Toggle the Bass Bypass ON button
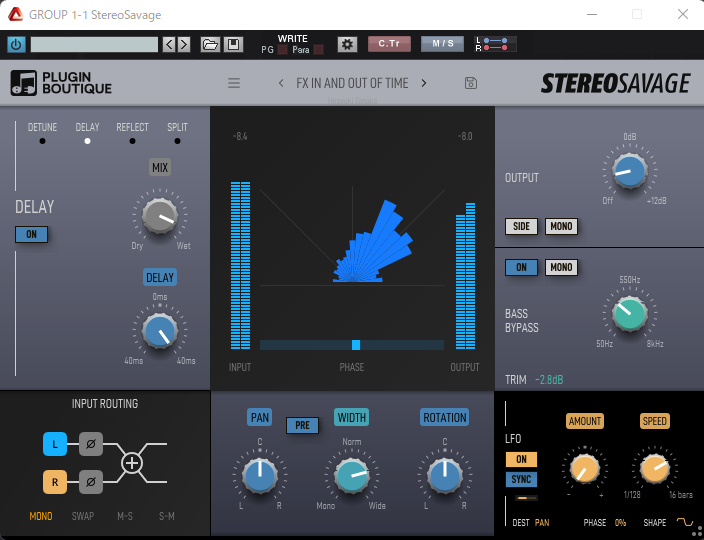The image size is (704, 540). 521,268
